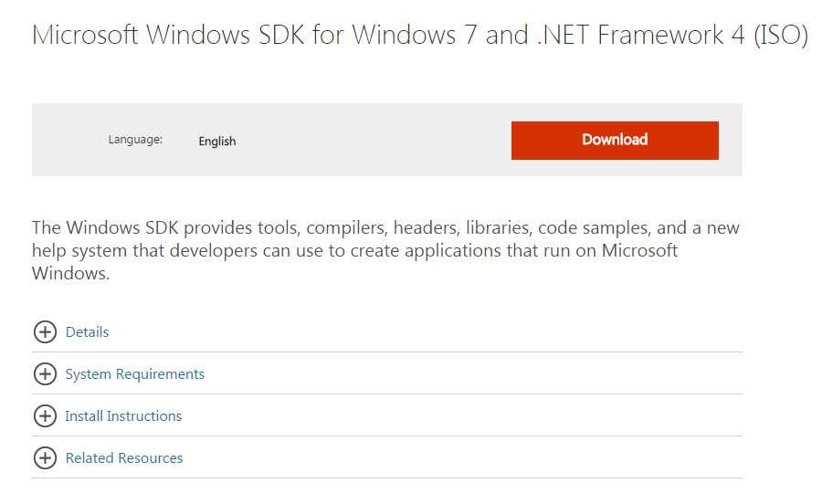Expand Details using its plus icon

point(45,332)
